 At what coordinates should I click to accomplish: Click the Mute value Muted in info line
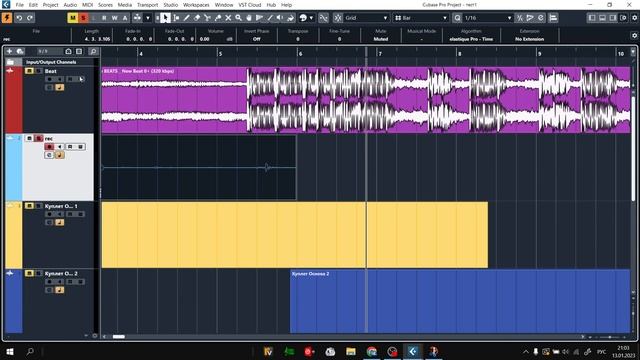[x=380, y=39]
